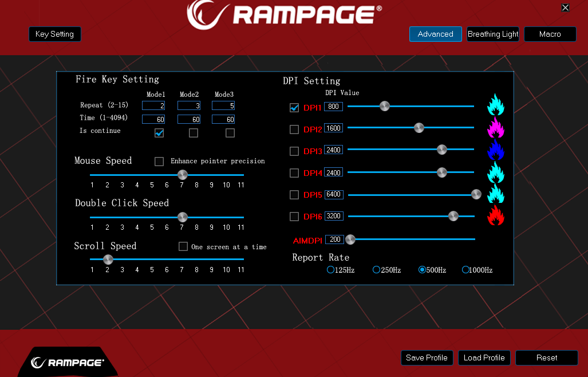
Task: Select 250Hz report rate
Action: coord(376,270)
